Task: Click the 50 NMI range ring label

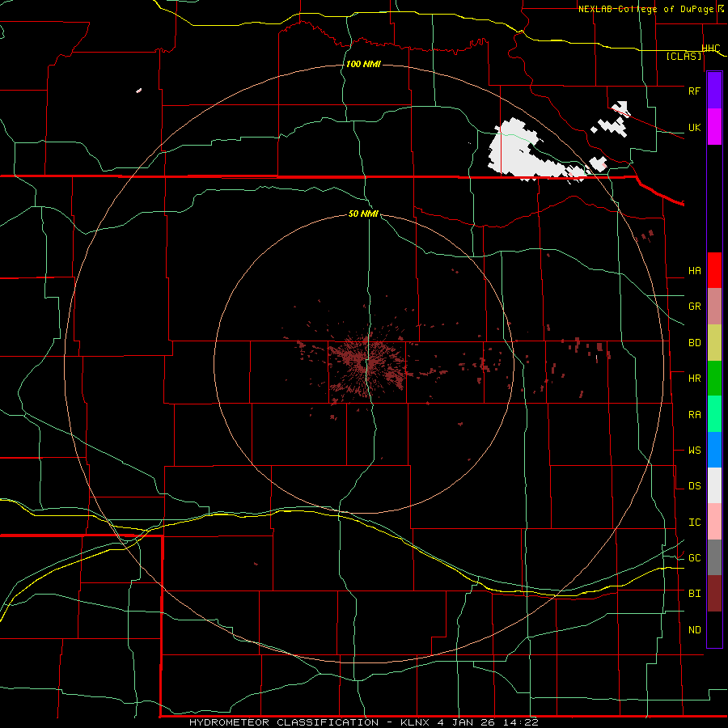Action: click(363, 214)
